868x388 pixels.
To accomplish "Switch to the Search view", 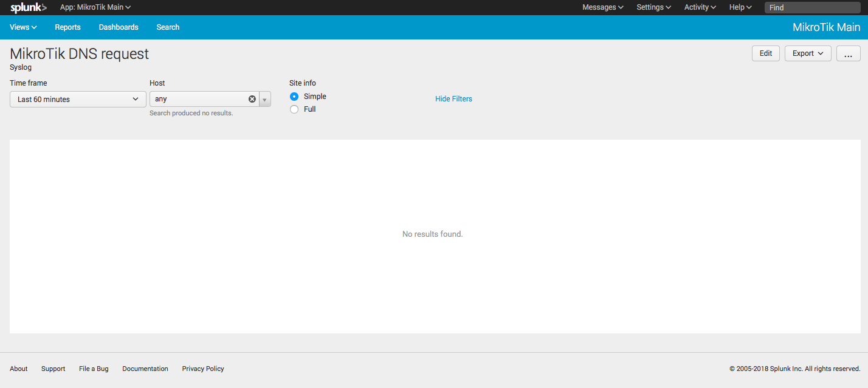I will [x=168, y=27].
